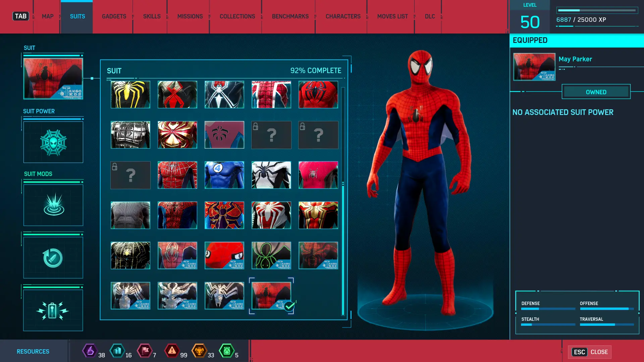This screenshot has height=362, width=644.
Task: Click the locked suit in third row
Action: pyautogui.click(x=130, y=175)
